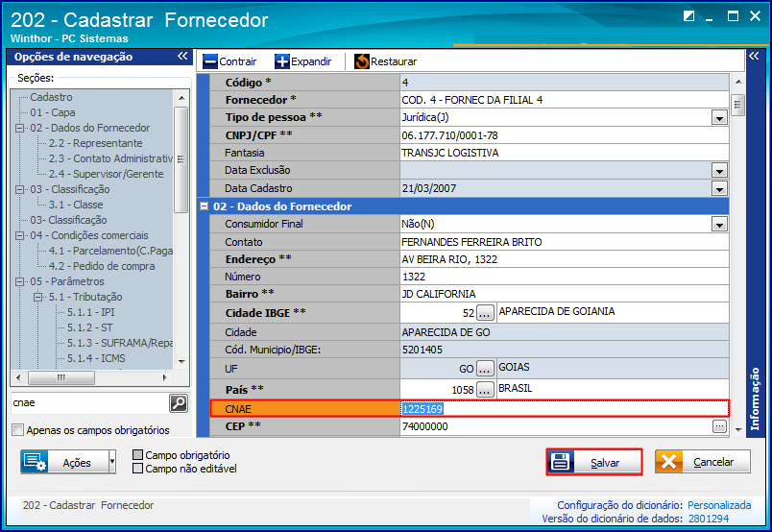Click the Número field 1322

(565, 277)
